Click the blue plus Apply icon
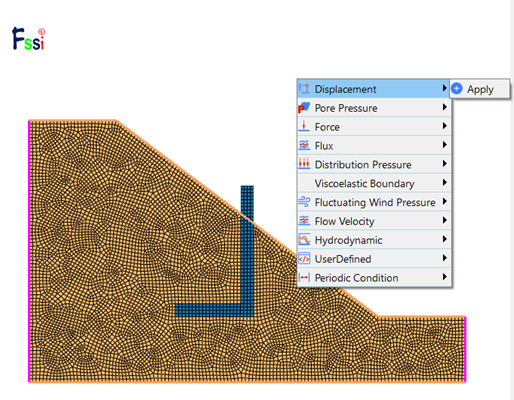514x400 pixels. coord(457,89)
